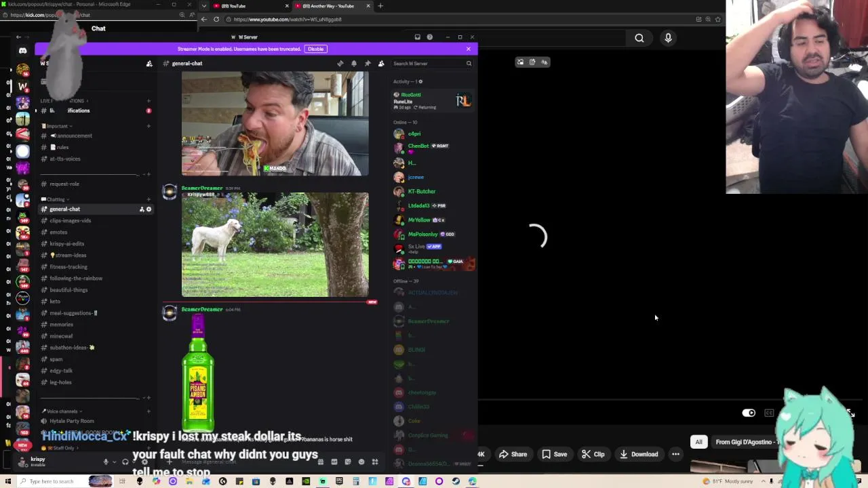Toggle member list visibility icon
The height and width of the screenshot is (488, 868).
(x=381, y=63)
